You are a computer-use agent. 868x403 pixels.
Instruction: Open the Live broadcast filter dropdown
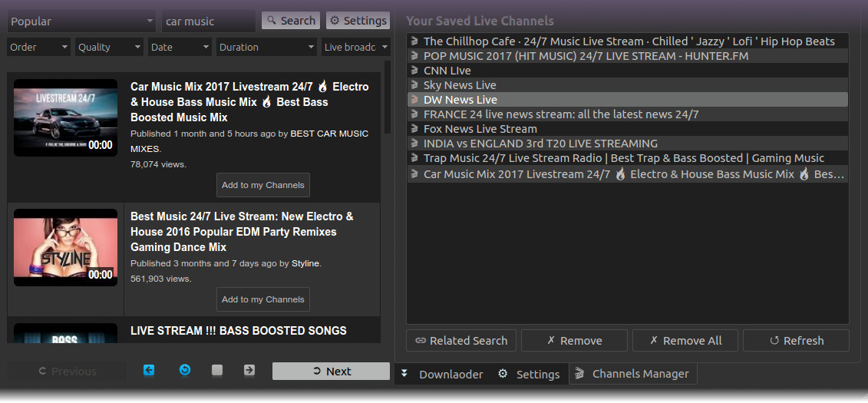pyautogui.click(x=356, y=47)
